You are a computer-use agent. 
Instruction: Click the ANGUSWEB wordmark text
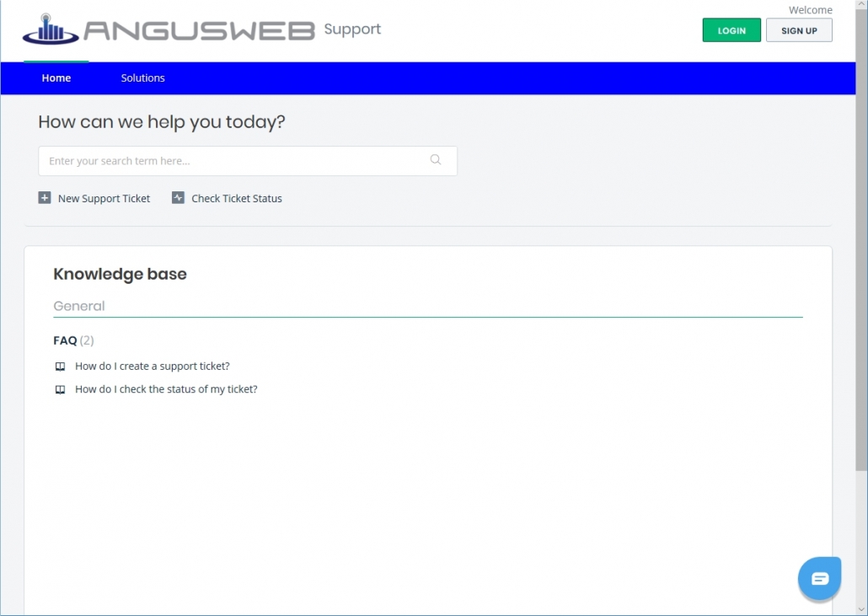[x=199, y=31]
